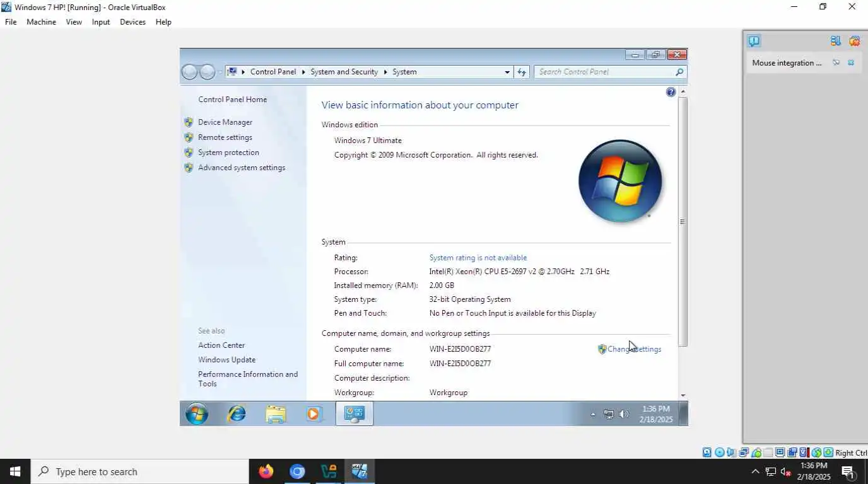Open VirtualBox View menu
This screenshot has height=484, width=868.
(74, 22)
